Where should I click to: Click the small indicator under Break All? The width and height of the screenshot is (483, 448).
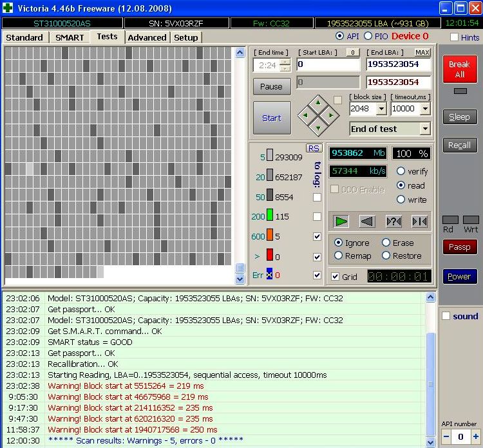click(460, 91)
